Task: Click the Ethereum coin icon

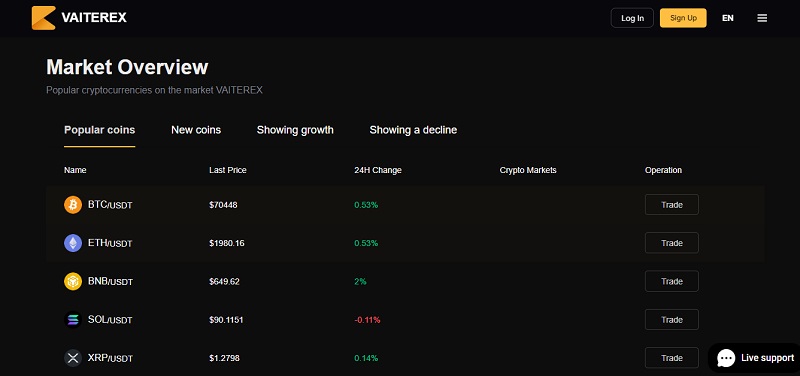Action: (73, 243)
